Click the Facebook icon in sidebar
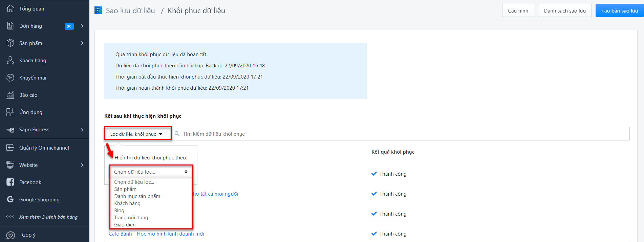Image resolution: width=644 pixels, height=242 pixels. [x=10, y=182]
